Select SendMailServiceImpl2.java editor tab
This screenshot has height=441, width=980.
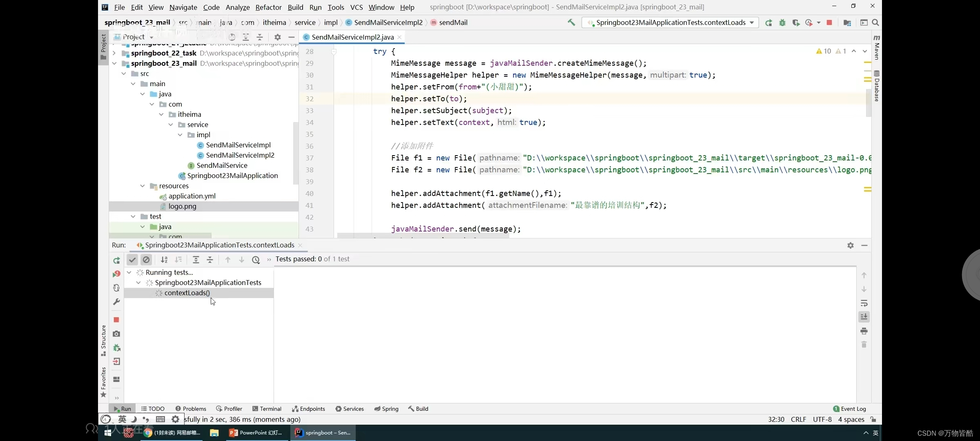coord(352,37)
